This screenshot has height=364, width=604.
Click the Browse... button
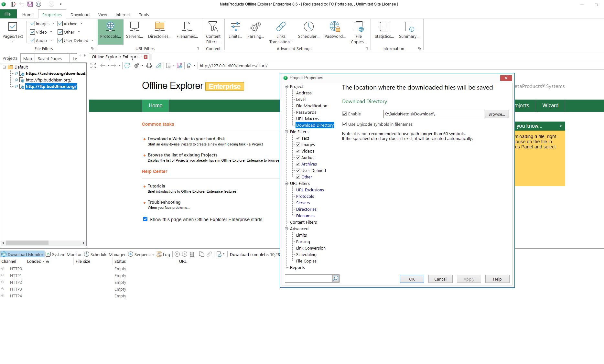(496, 114)
